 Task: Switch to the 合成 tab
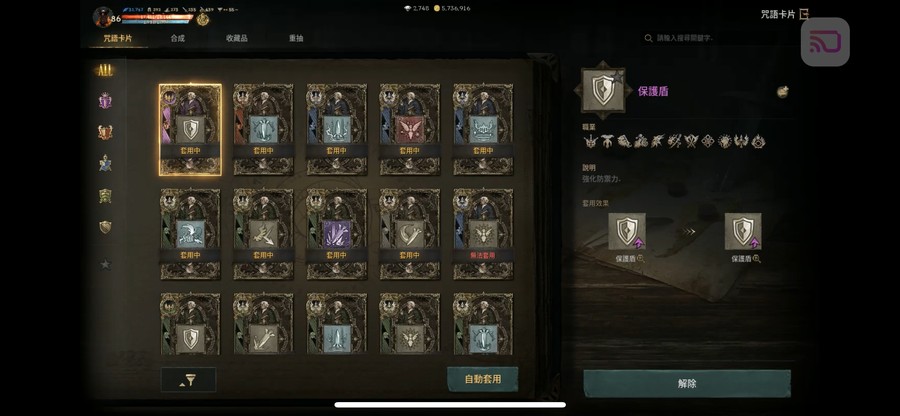coord(177,38)
